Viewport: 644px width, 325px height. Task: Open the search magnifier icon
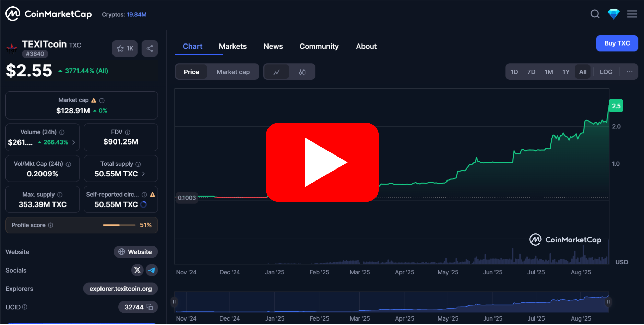595,14
